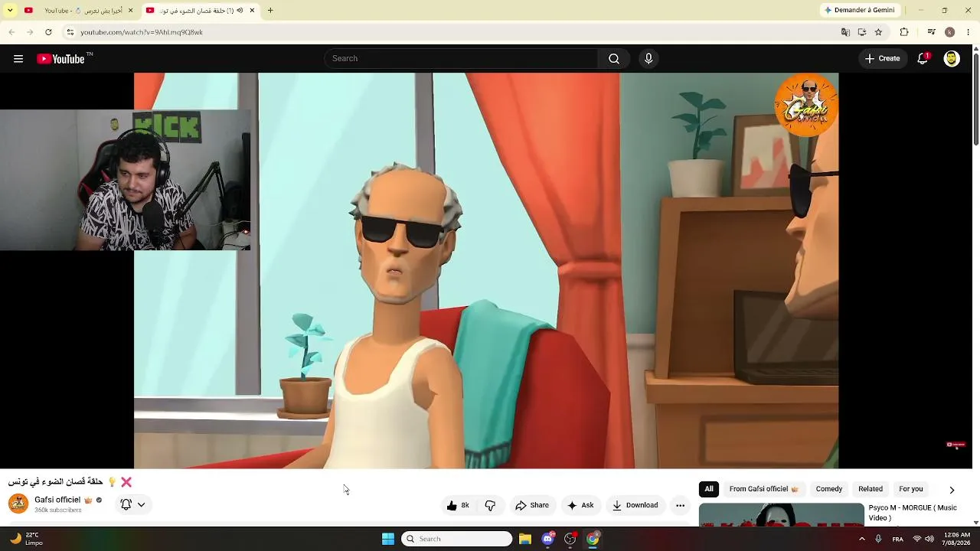The image size is (980, 551).
Task: Open File Explorer from the taskbar
Action: (525, 539)
